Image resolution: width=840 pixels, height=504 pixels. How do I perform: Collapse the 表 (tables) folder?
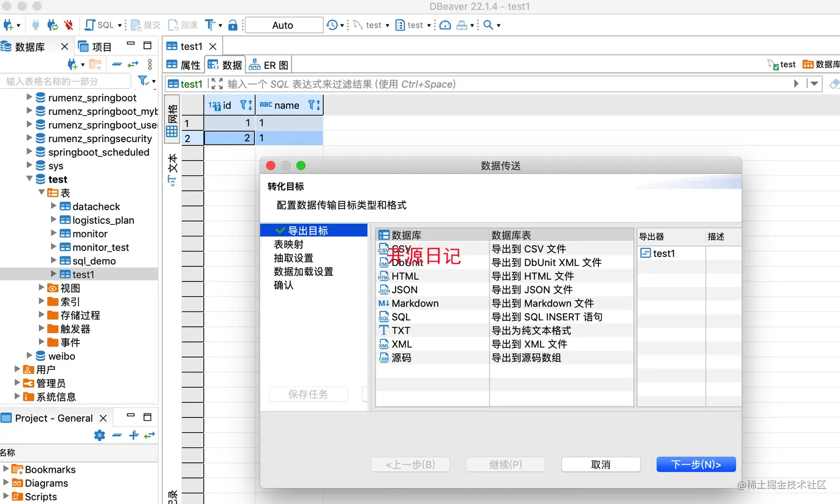point(42,192)
